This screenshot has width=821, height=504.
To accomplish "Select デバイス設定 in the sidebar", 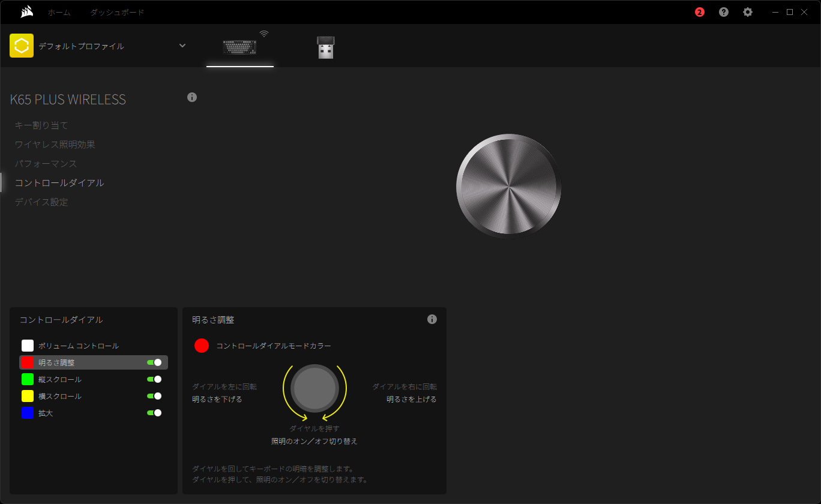I will [x=41, y=202].
